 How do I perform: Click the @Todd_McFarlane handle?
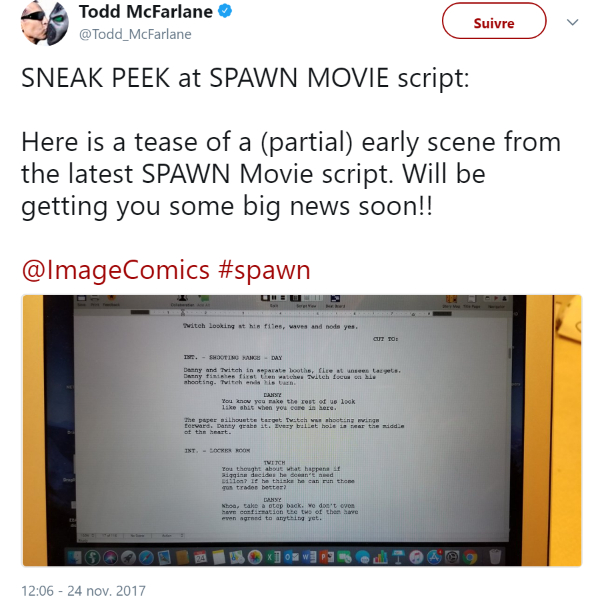[135, 34]
